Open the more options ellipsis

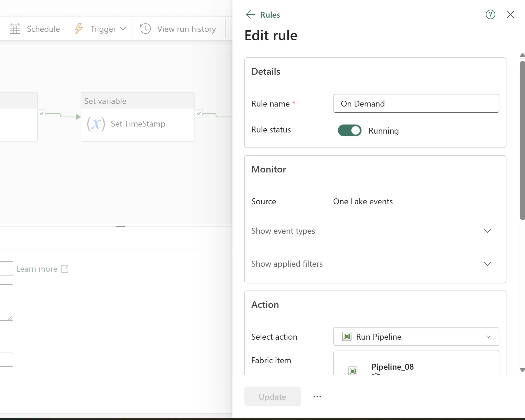pyautogui.click(x=317, y=396)
